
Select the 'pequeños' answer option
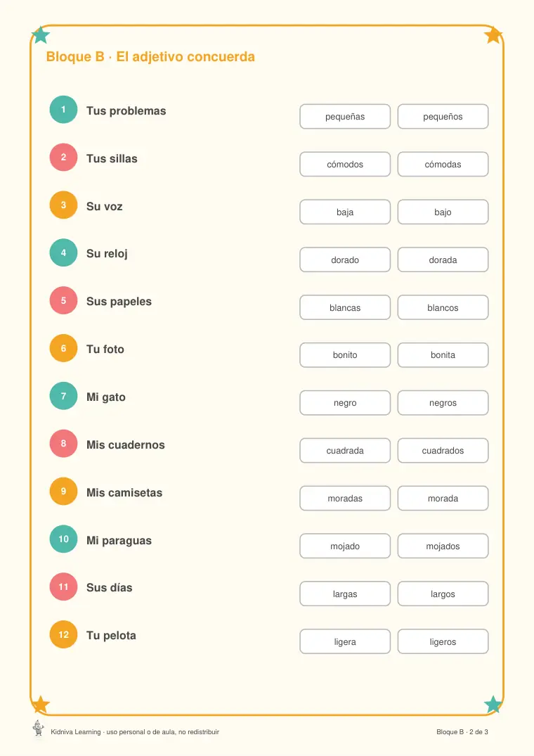click(443, 116)
